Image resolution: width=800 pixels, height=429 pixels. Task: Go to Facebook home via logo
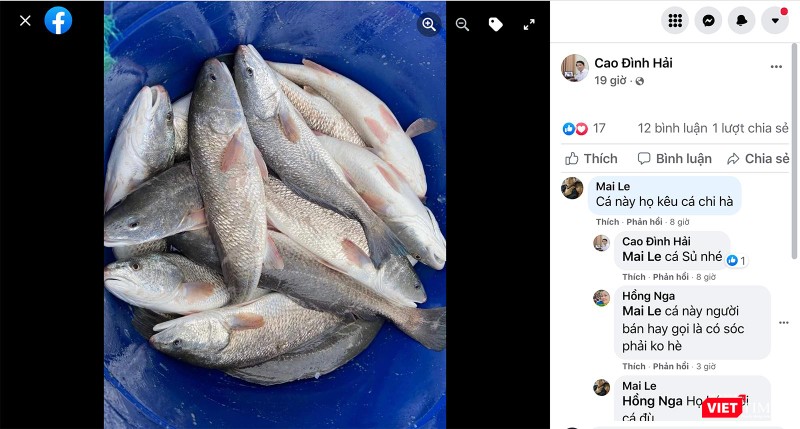point(58,21)
